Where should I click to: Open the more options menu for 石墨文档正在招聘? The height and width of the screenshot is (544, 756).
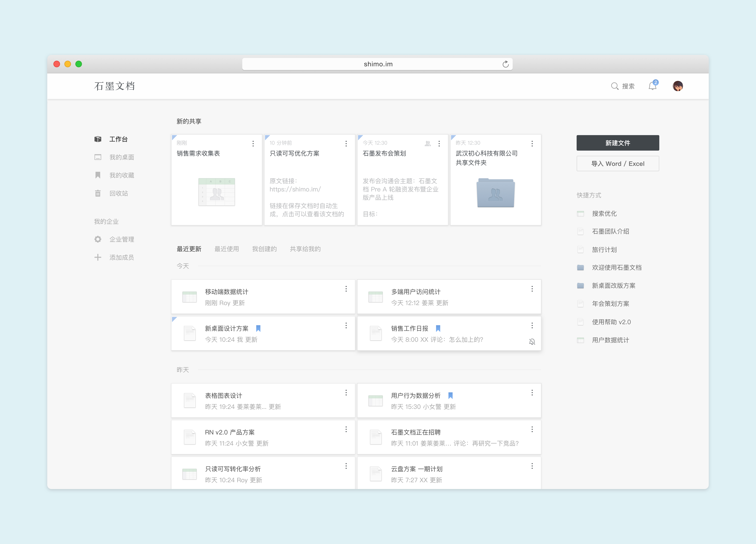532,429
